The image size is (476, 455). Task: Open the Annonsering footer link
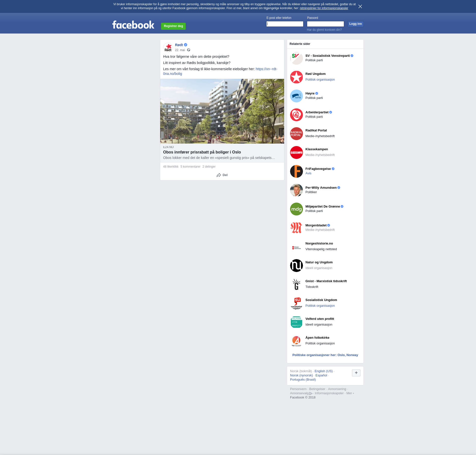(337, 389)
